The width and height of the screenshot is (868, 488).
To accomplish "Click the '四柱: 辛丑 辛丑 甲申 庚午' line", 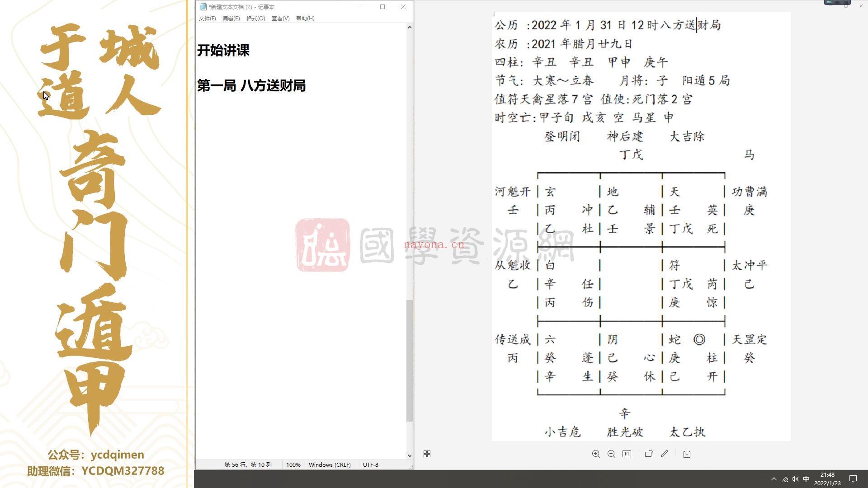I will click(x=581, y=62).
